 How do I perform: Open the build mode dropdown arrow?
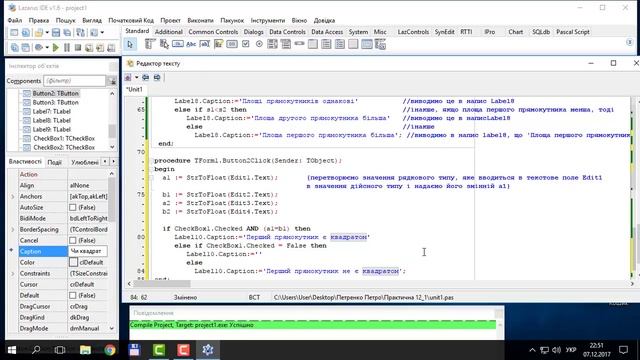coord(47,48)
